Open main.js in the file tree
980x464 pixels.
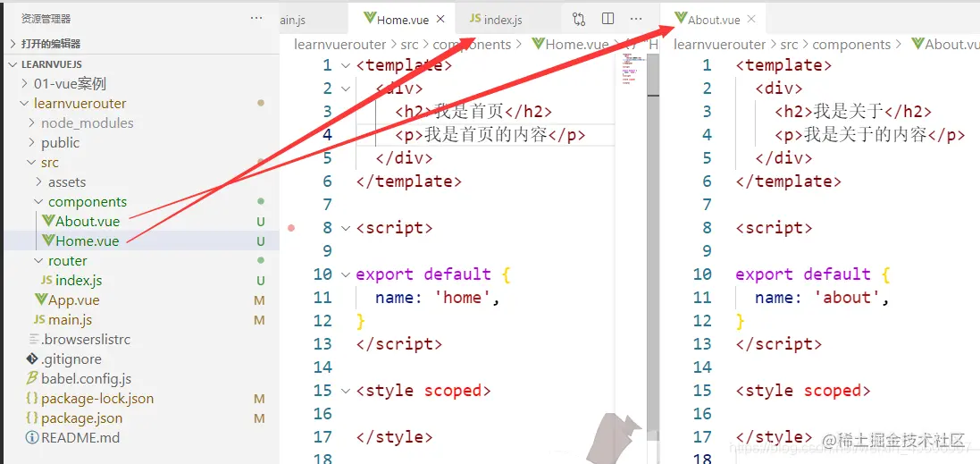click(140, 319)
